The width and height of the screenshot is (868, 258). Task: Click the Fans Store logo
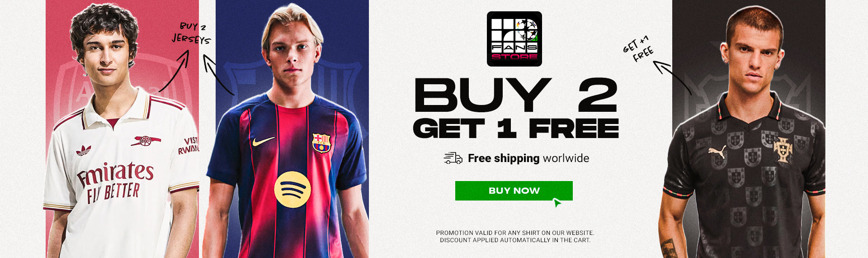(514, 39)
